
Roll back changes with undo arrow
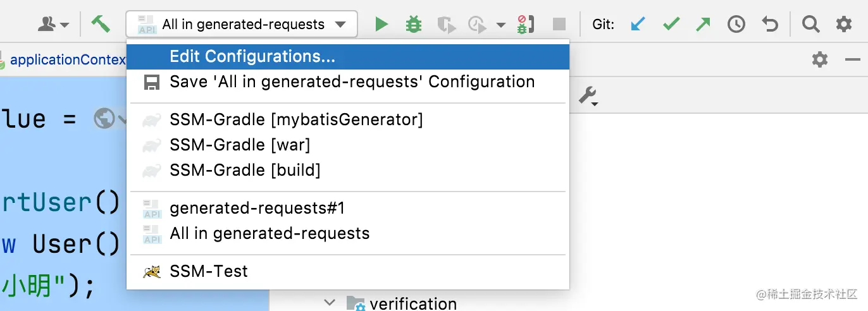coord(769,25)
